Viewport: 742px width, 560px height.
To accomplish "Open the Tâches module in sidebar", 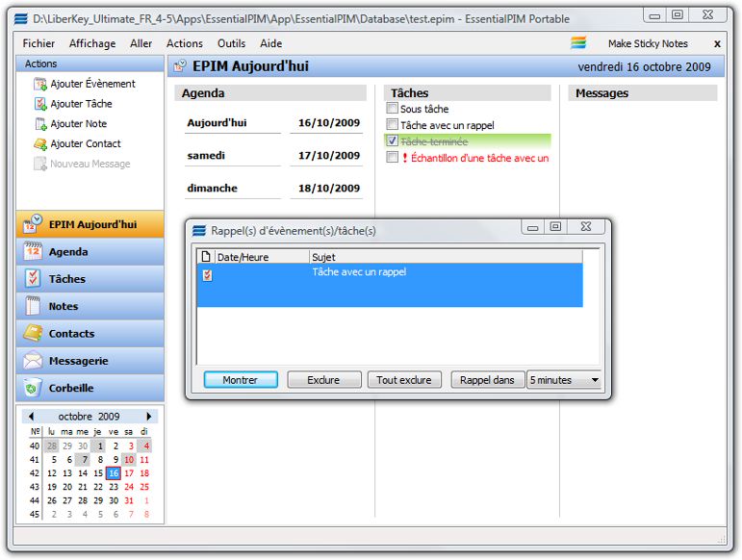I will (x=90, y=279).
